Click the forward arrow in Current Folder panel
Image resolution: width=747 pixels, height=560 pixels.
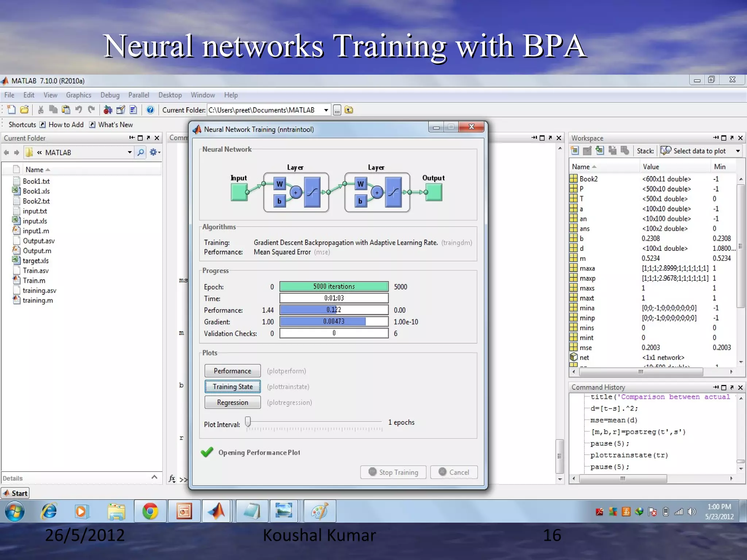16,152
